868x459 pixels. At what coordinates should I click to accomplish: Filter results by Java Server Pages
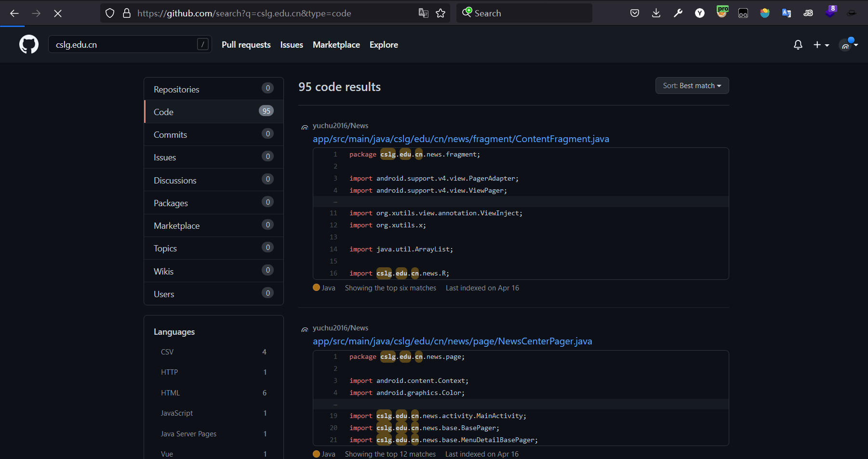(x=214, y=434)
